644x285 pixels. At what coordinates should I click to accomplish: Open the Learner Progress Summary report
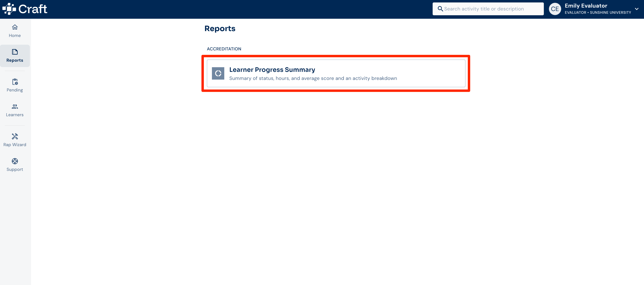pos(335,73)
